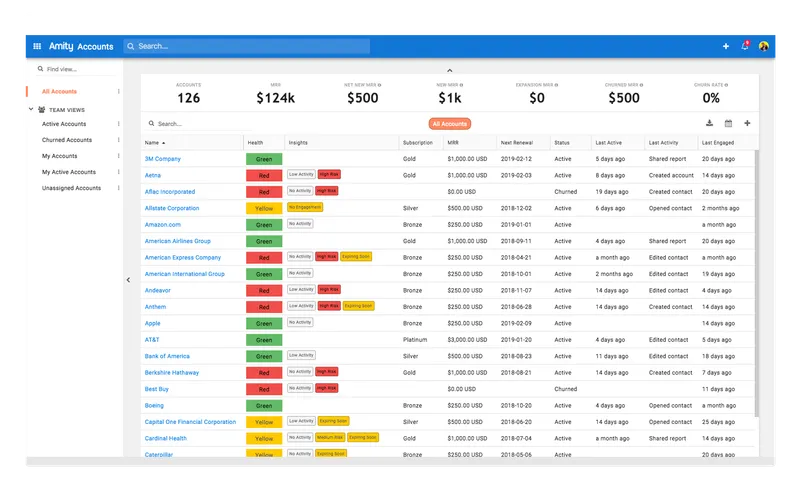Screen dimensions: 800x479
Task: Open the calendar date icon
Action: coord(729,123)
